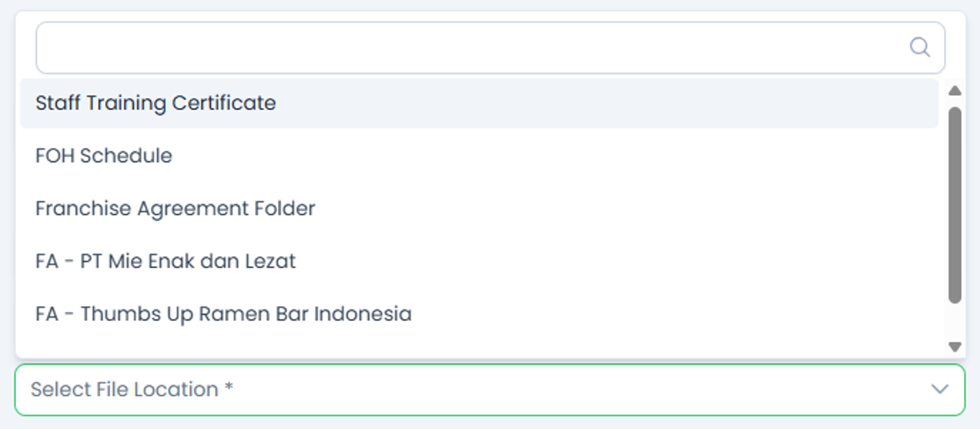The width and height of the screenshot is (980, 429).
Task: Choose FOH Schedule from the list
Action: (x=104, y=156)
